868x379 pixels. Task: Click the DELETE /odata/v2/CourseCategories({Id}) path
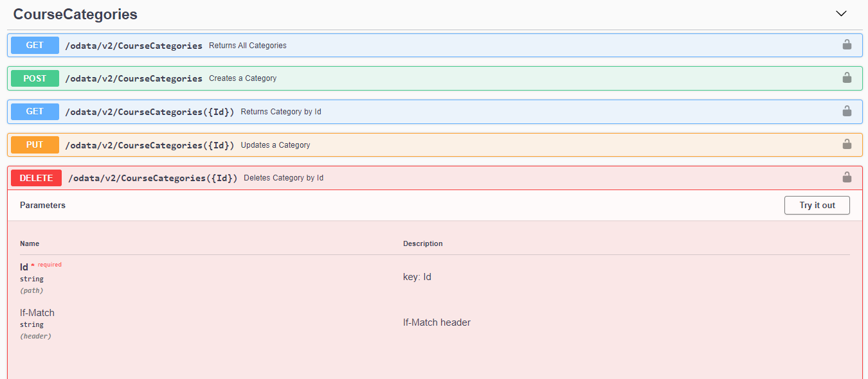tap(152, 178)
